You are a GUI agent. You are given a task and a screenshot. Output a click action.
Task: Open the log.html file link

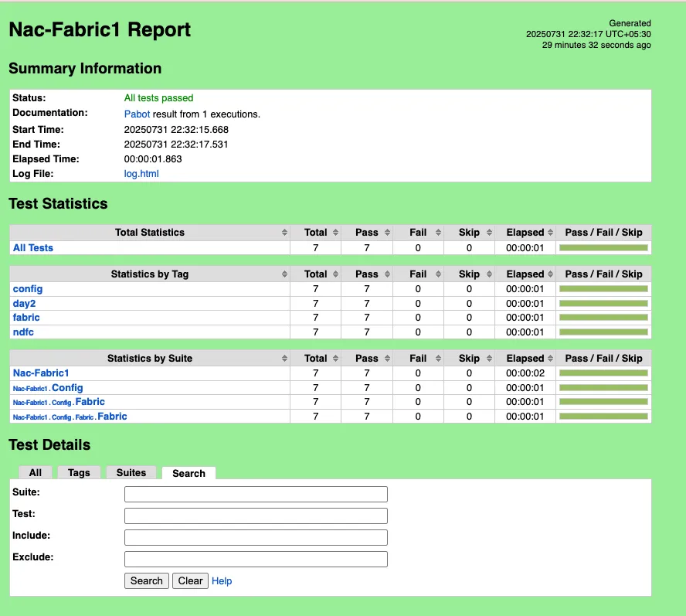pyautogui.click(x=141, y=173)
